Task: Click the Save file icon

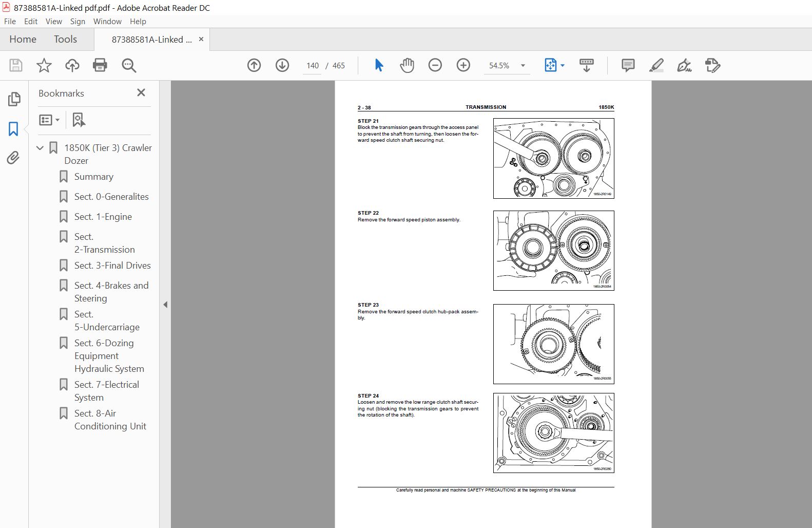Action: coord(16,65)
